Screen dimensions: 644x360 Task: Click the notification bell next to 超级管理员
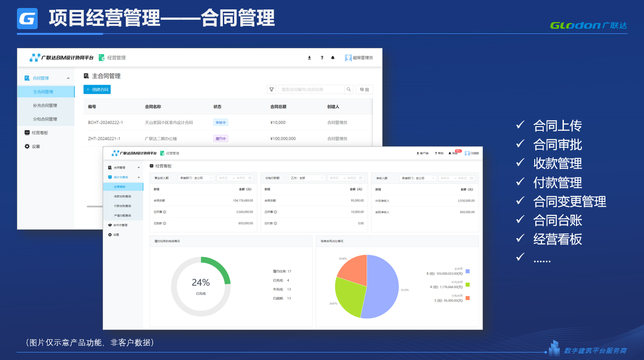[333, 58]
